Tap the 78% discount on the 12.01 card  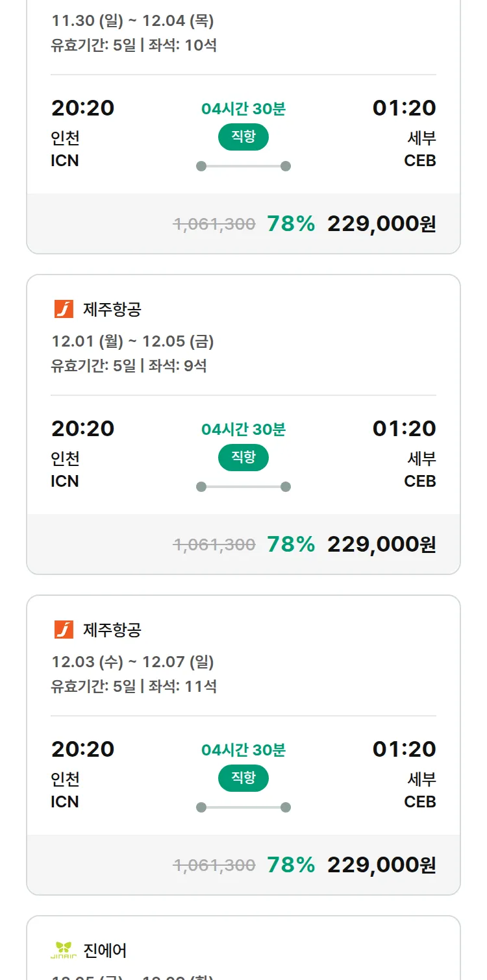pos(291,545)
